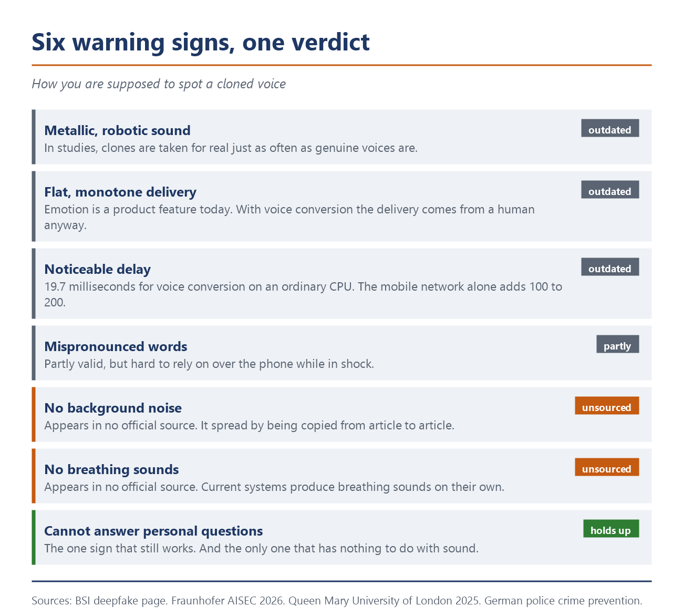Select the 'Cannot answer personal questions' heading

[x=153, y=531]
